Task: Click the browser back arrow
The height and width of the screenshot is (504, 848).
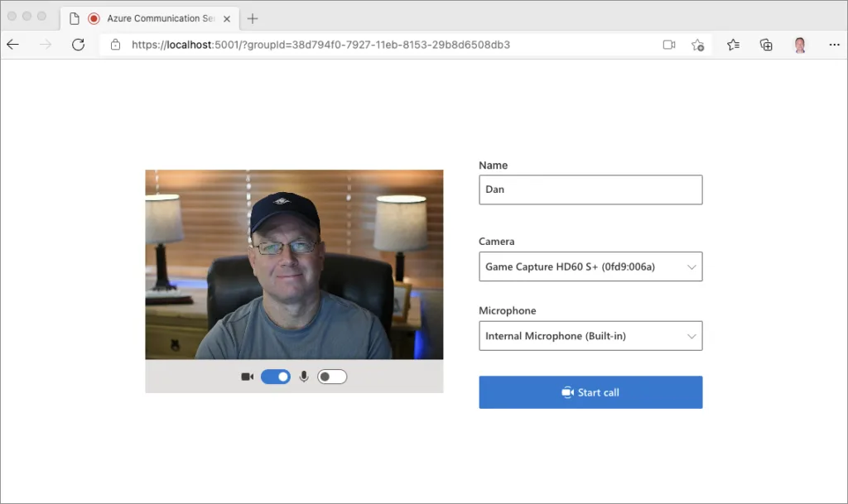Action: tap(12, 45)
